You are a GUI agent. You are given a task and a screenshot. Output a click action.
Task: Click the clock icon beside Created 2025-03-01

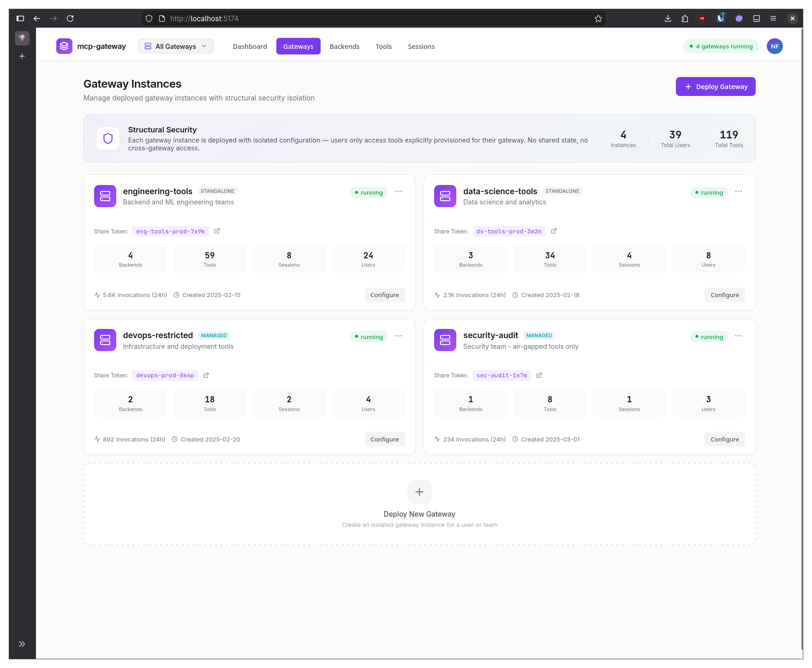tap(515, 439)
